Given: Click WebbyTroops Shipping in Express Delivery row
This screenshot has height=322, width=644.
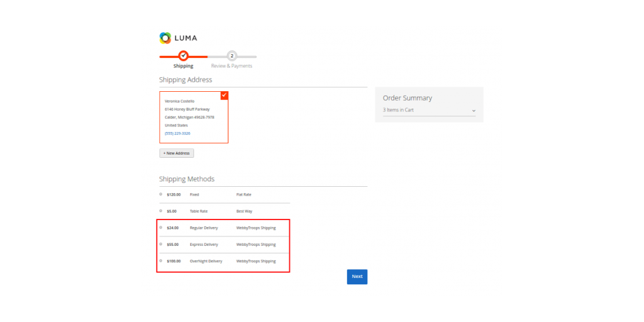Looking at the screenshot, I should tap(256, 245).
